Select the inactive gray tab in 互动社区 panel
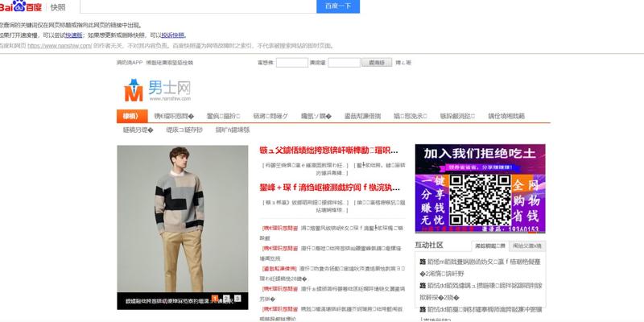Viewport: 644px width, 322px height. point(527,246)
